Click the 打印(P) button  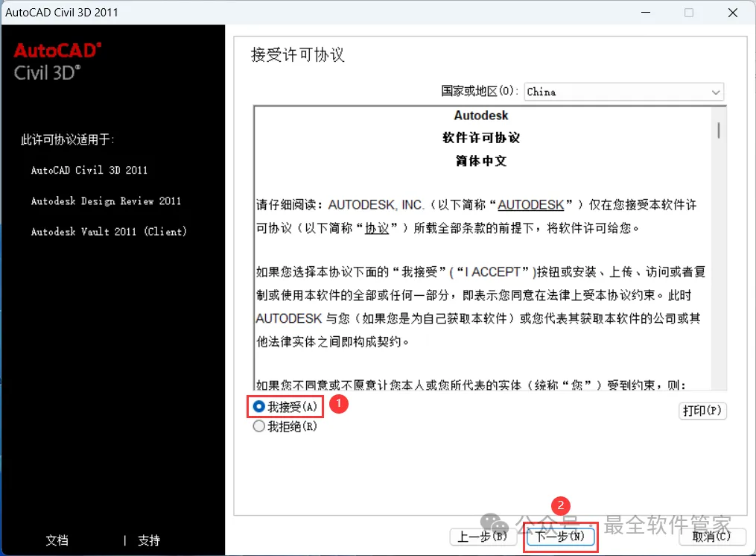[702, 411]
